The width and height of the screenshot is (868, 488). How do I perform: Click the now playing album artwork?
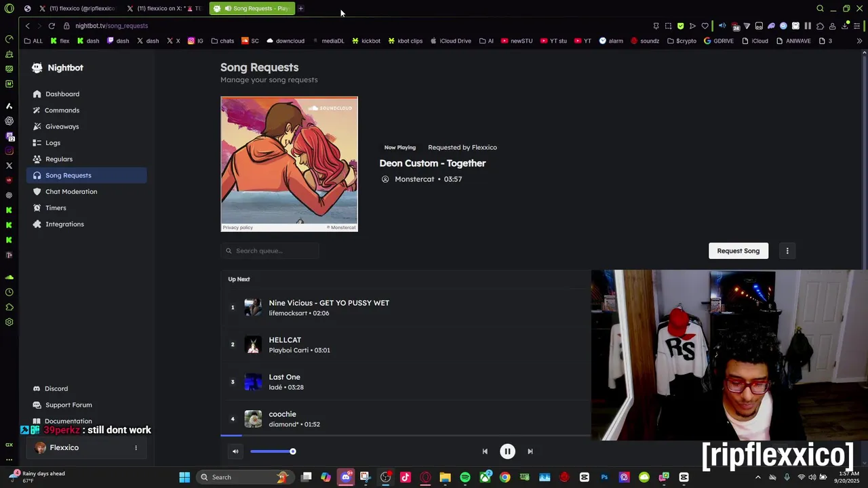[289, 164]
